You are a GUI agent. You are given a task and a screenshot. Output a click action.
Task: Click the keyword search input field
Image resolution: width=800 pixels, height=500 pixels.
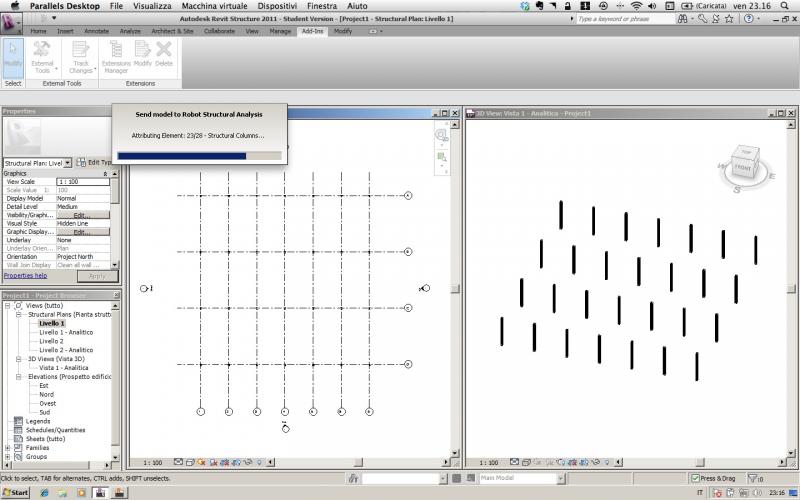625,19
